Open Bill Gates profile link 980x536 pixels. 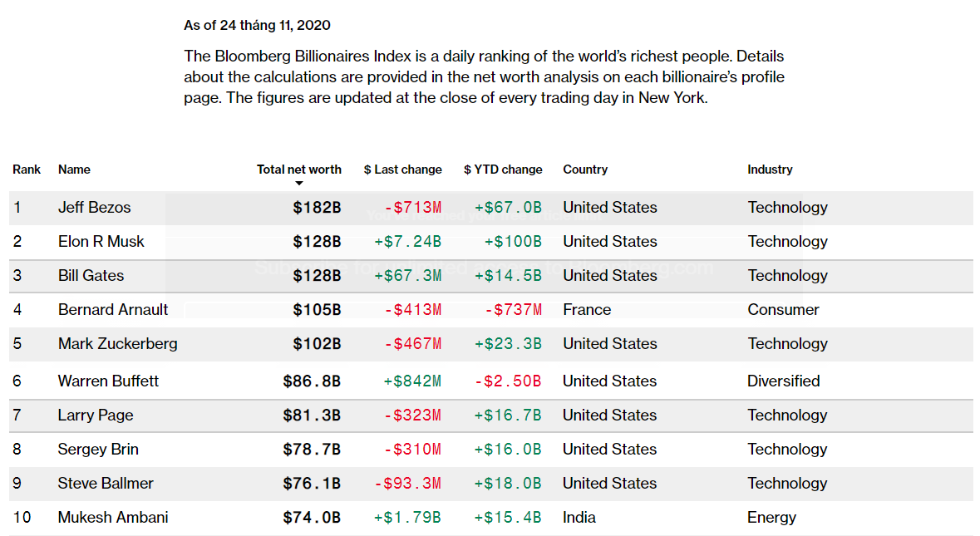pyautogui.click(x=91, y=276)
